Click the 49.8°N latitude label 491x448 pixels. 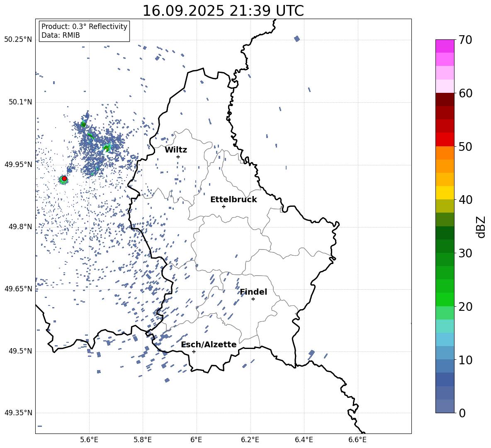coord(20,227)
